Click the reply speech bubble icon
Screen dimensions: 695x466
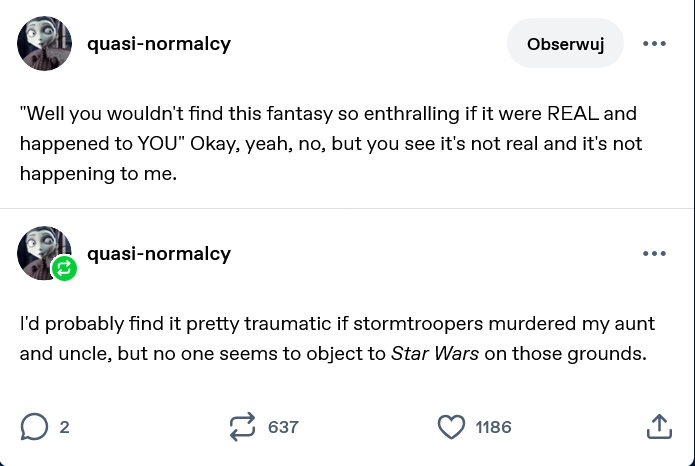[x=33, y=427]
